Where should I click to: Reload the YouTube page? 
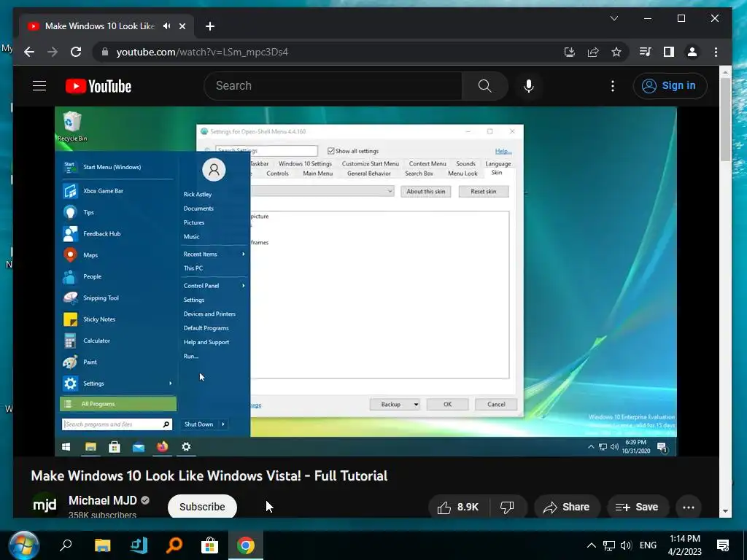pos(76,52)
